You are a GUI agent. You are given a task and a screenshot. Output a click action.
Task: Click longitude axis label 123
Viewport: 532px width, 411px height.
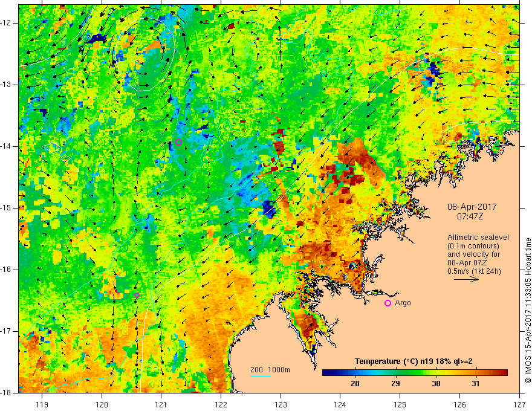click(281, 404)
